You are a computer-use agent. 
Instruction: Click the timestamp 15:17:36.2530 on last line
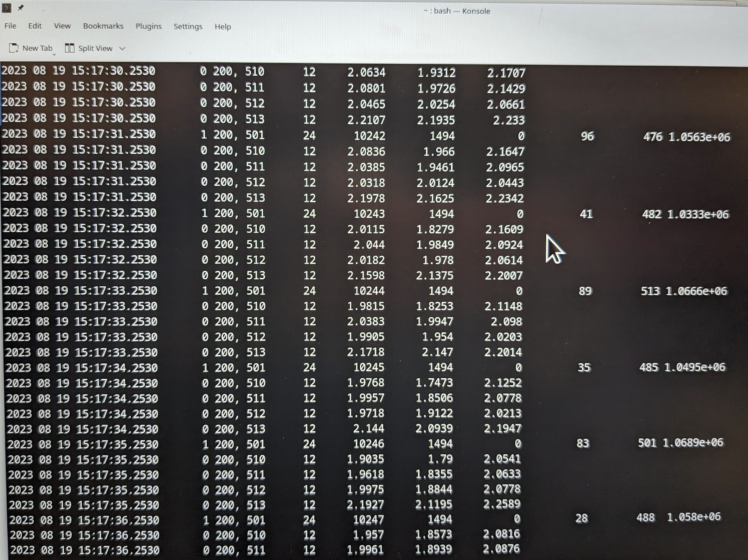[x=119, y=550]
